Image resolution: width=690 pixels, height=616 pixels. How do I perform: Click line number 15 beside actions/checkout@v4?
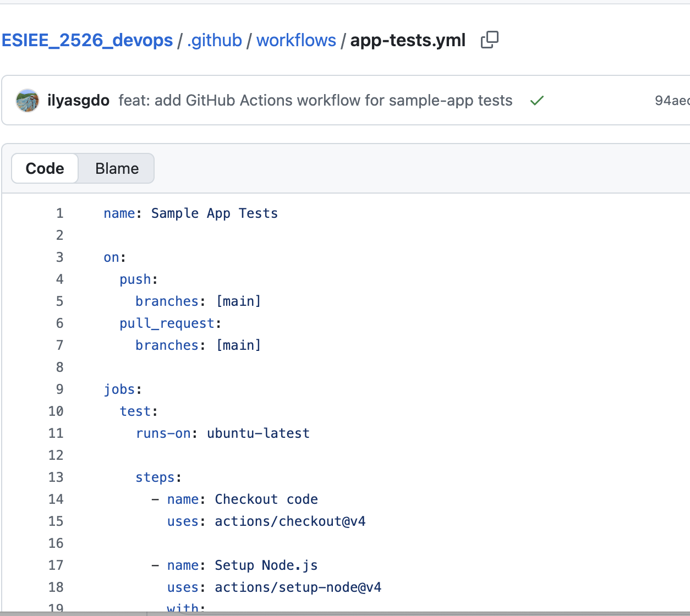(x=56, y=521)
